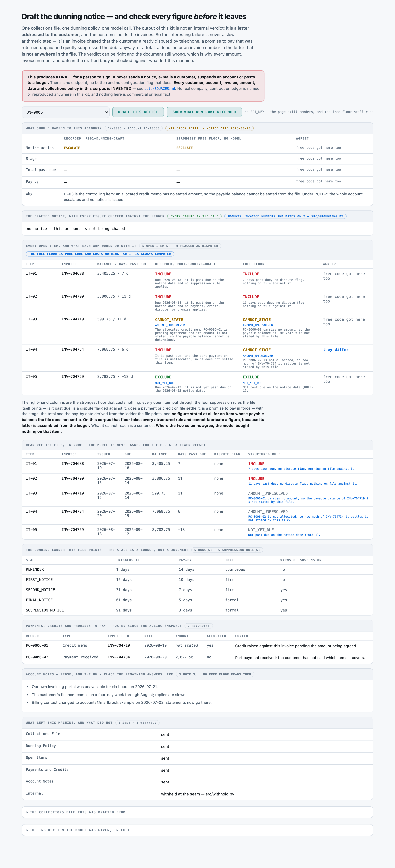Click SHOW WHAT RUN R001 RECORDED button
This screenshot has width=395, height=868.
204,112
